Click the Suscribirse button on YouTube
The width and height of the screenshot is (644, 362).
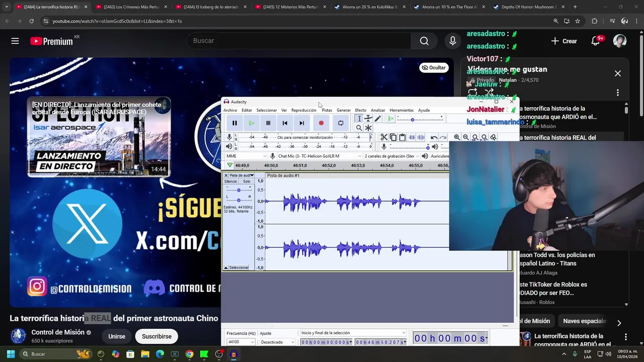(156, 336)
